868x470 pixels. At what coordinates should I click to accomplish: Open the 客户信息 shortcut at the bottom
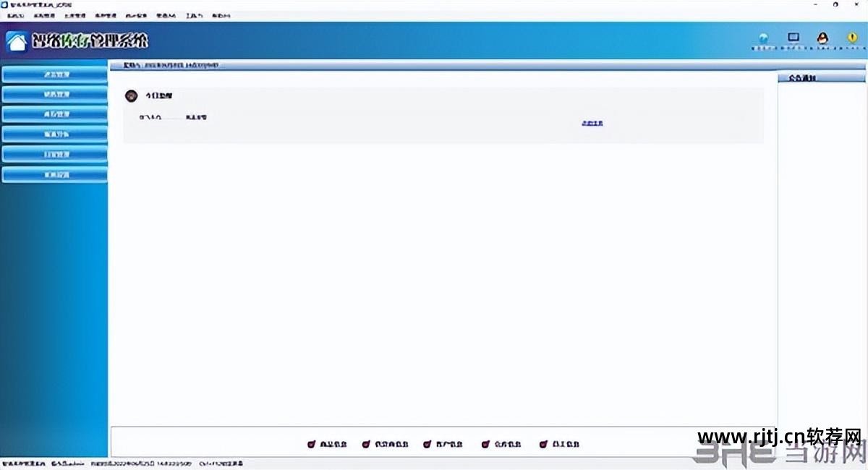(x=443, y=444)
